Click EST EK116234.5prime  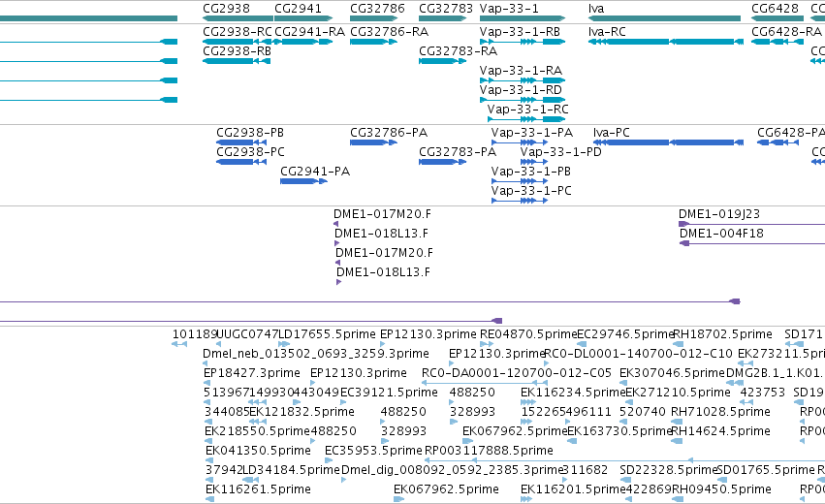[x=573, y=393]
